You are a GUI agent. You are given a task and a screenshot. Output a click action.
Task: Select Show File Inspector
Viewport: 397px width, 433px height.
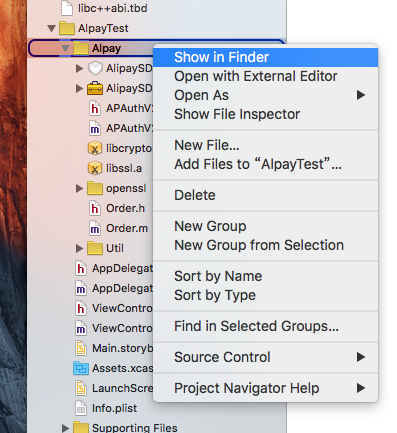[x=265, y=114]
